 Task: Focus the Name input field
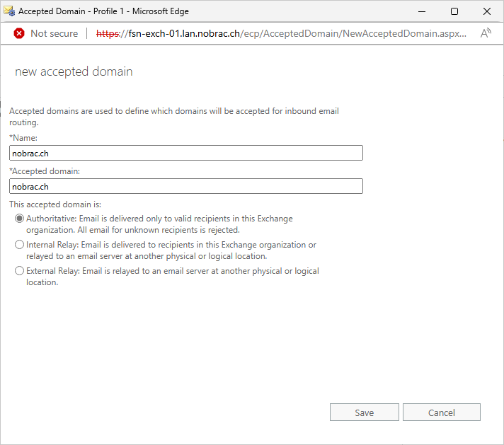tap(186, 153)
